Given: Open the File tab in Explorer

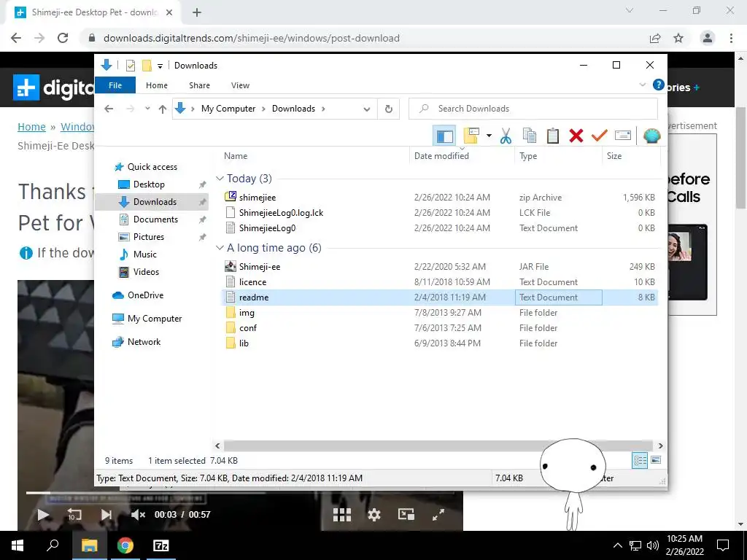Looking at the screenshot, I should click(x=115, y=85).
